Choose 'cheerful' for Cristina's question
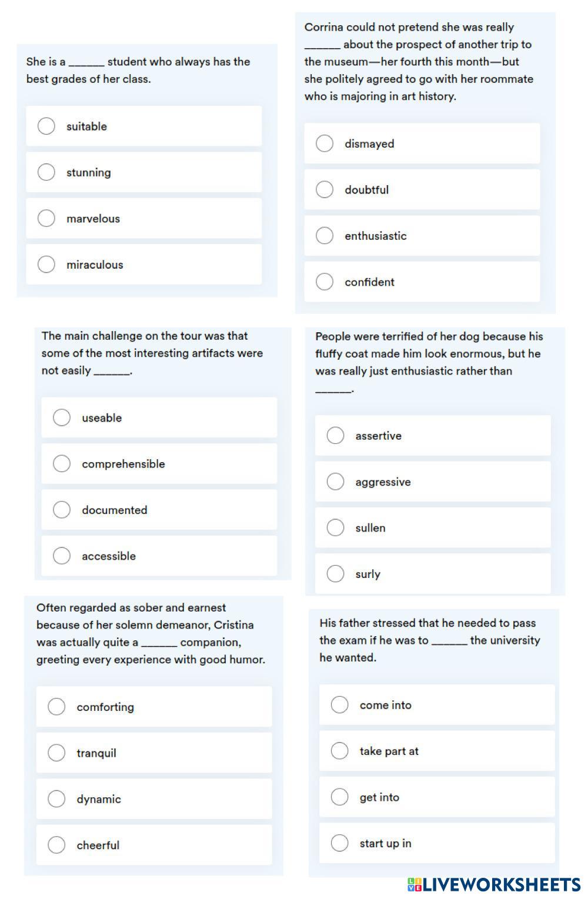This screenshot has width=588, height=899. pyautogui.click(x=56, y=845)
